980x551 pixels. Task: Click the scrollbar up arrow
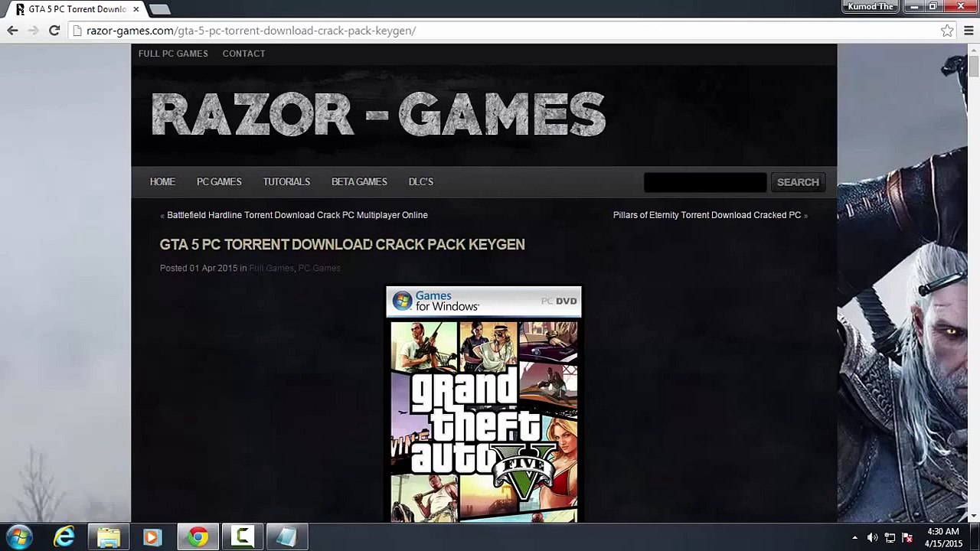973,50
